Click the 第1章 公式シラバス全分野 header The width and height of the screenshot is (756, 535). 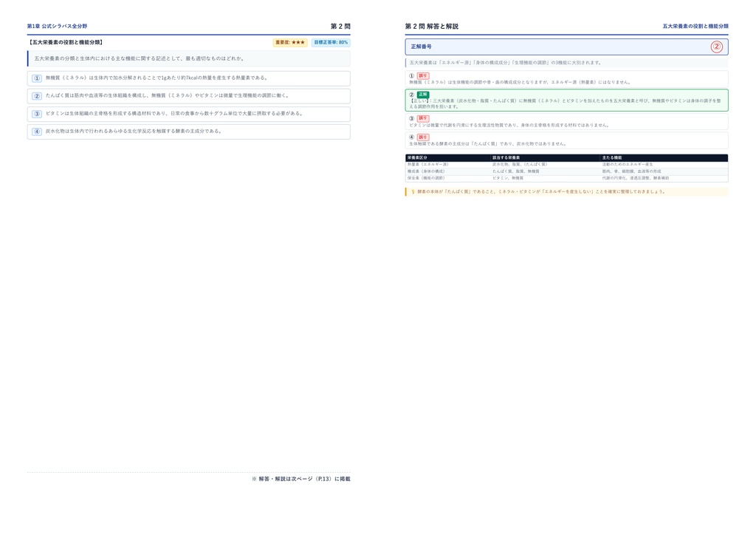pyautogui.click(x=57, y=26)
